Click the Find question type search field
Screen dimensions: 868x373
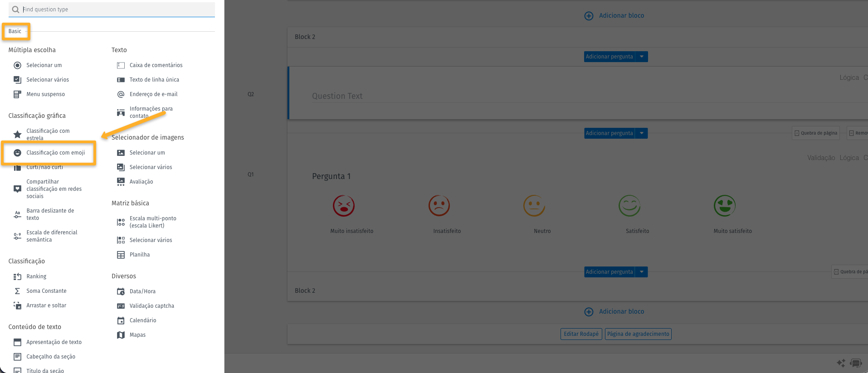click(118, 10)
